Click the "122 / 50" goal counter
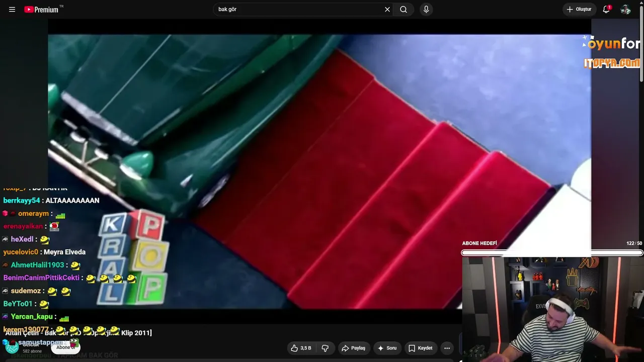 click(x=634, y=243)
